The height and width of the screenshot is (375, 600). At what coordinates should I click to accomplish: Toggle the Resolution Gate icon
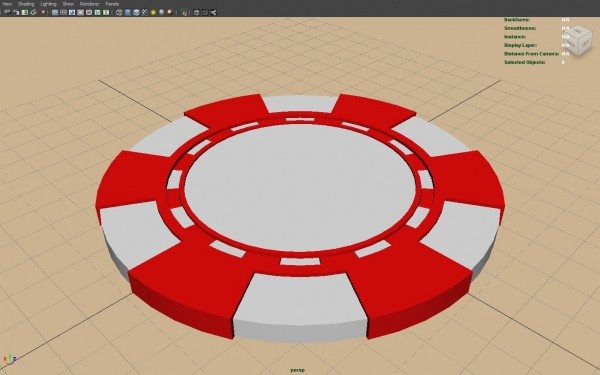coord(72,12)
